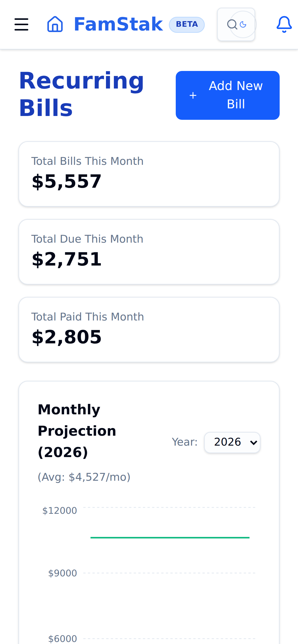Click the search magnifier icon
Viewport: 298px width, 644px height.
(x=232, y=24)
